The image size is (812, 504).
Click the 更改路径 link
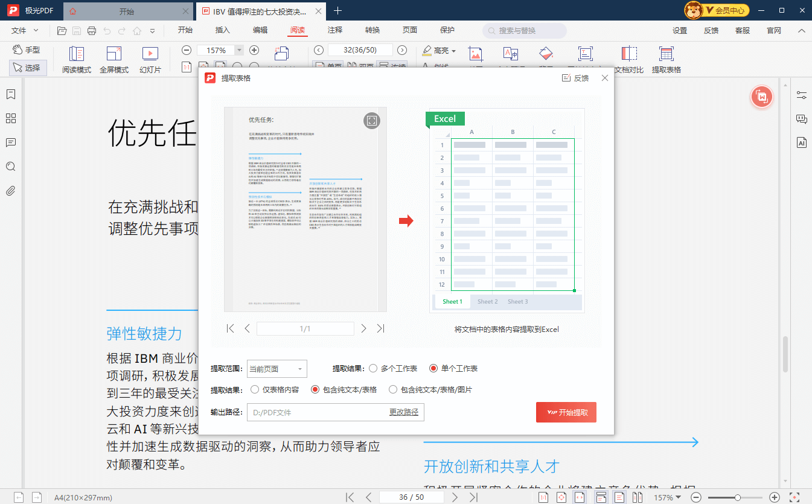point(404,412)
